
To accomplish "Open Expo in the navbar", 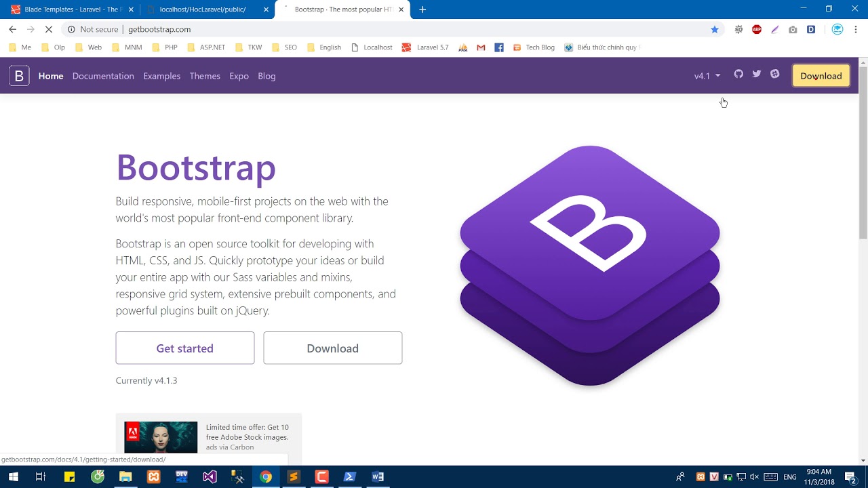I will pyautogui.click(x=239, y=76).
